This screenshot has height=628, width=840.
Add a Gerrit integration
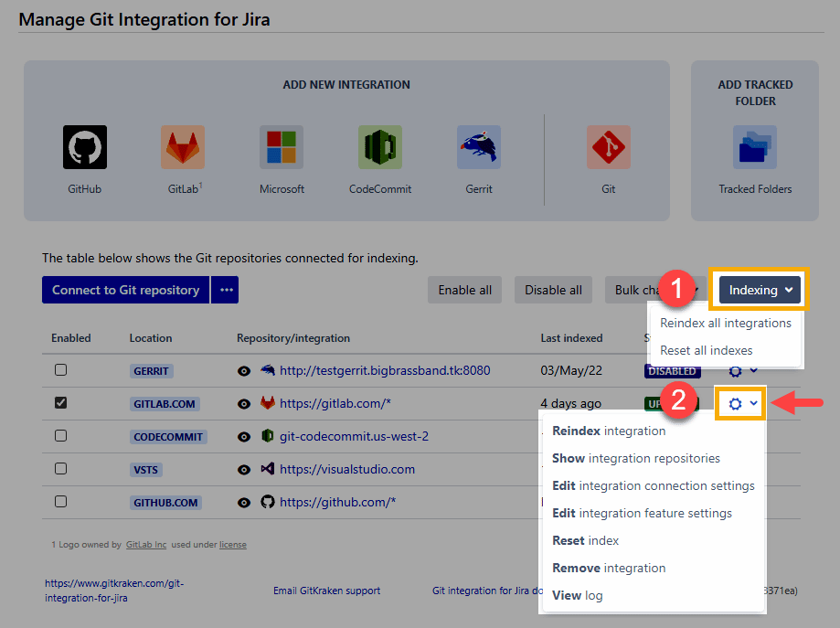(x=478, y=147)
